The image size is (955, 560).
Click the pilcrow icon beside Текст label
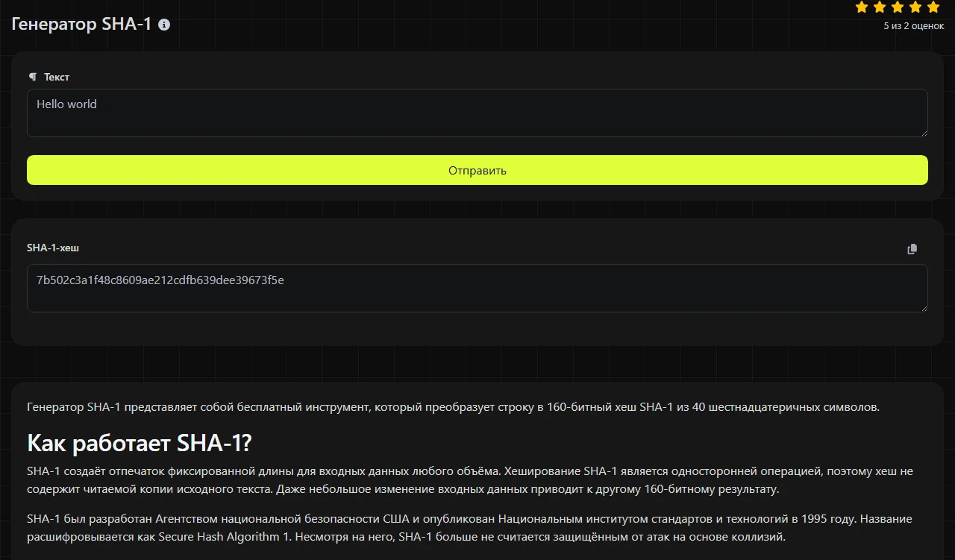(33, 77)
